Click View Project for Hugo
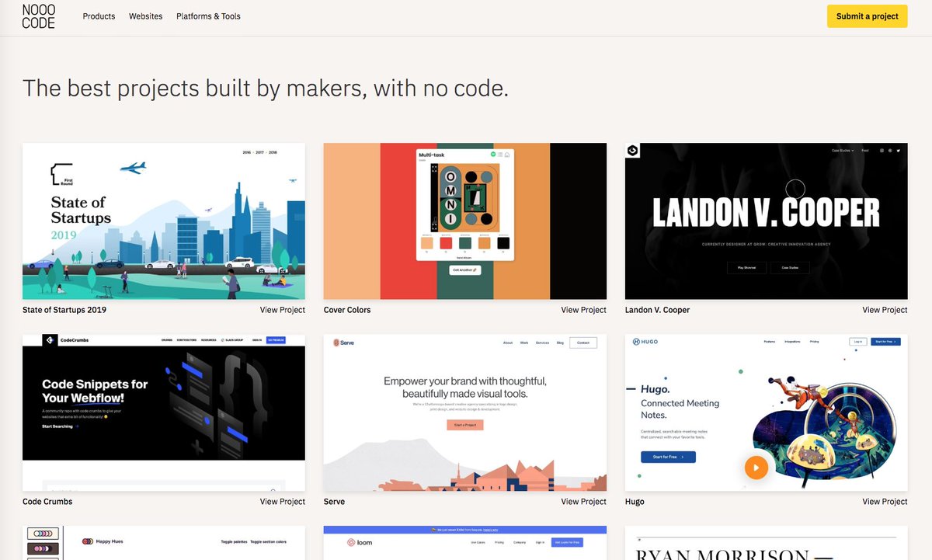Screen dimensions: 932x560 885,502
